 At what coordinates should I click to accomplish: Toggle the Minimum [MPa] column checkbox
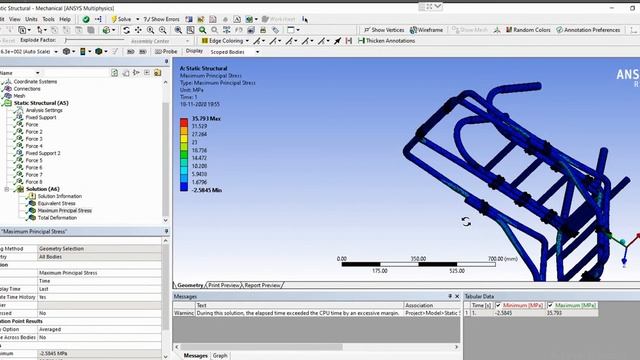[498, 305]
